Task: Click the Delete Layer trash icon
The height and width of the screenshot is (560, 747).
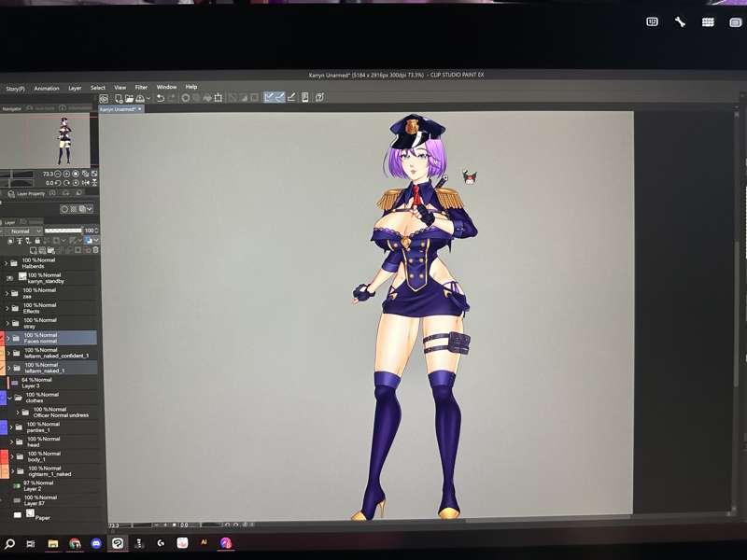Action: click(x=95, y=250)
